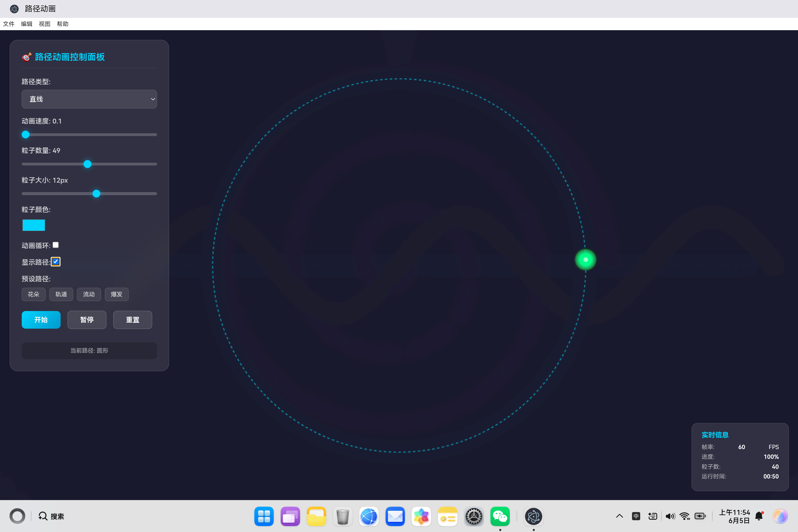
Task: Open WeChat in dock
Action: tap(500, 516)
